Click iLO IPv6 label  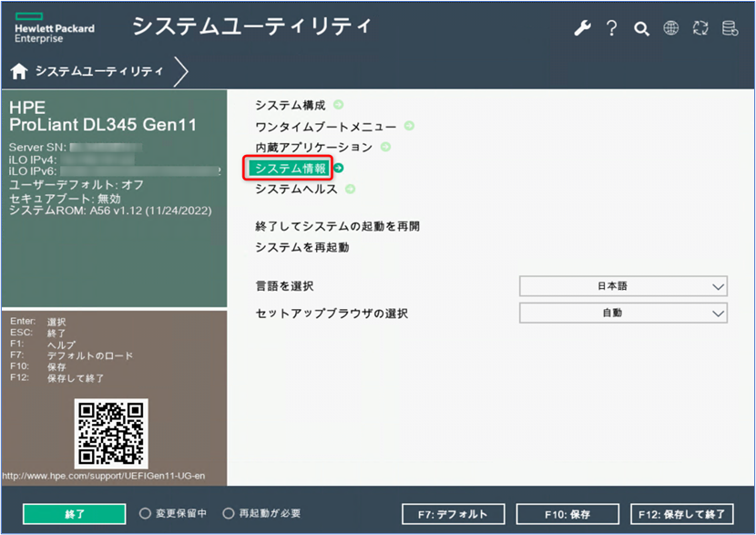coord(33,171)
